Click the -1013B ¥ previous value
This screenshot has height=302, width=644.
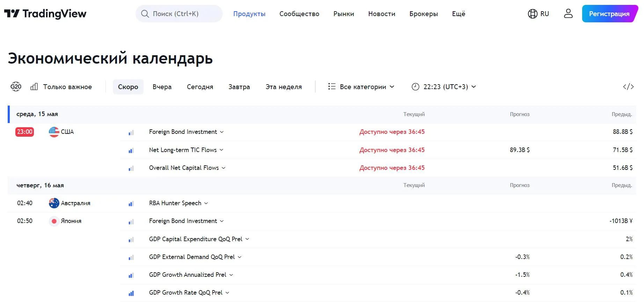click(x=621, y=221)
